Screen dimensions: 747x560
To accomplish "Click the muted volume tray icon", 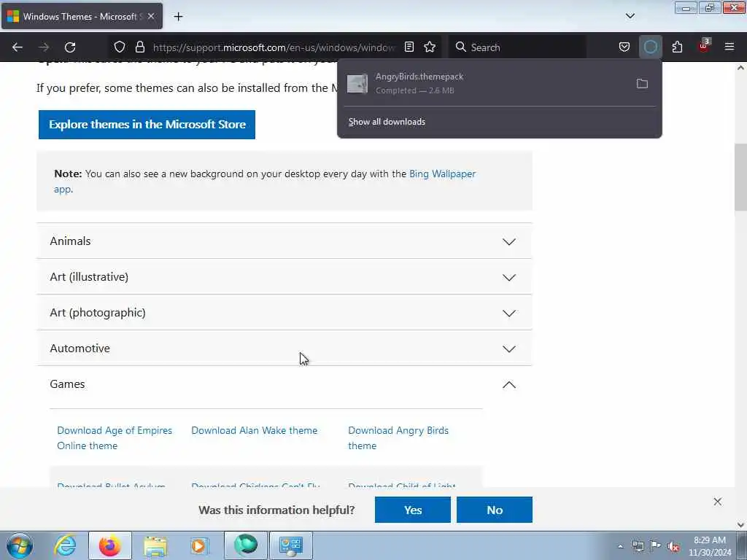I will point(673,547).
